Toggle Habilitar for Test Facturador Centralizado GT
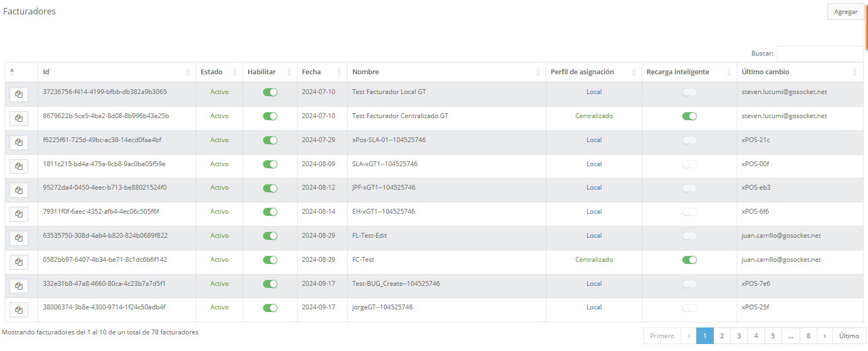868x351 pixels. (x=270, y=116)
